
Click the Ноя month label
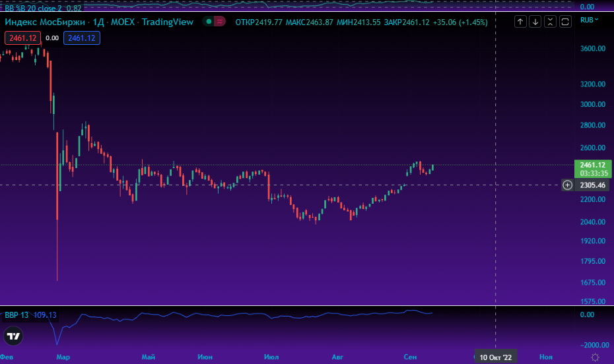point(546,357)
